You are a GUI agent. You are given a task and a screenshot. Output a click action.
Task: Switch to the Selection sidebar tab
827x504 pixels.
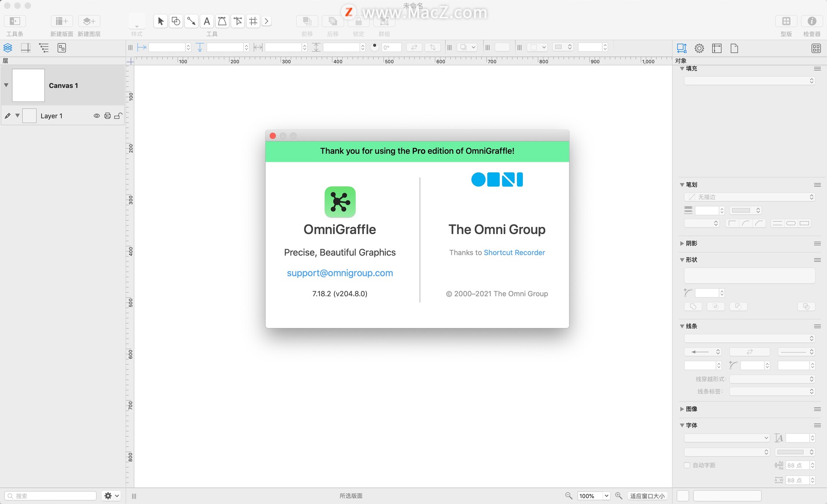click(x=62, y=48)
